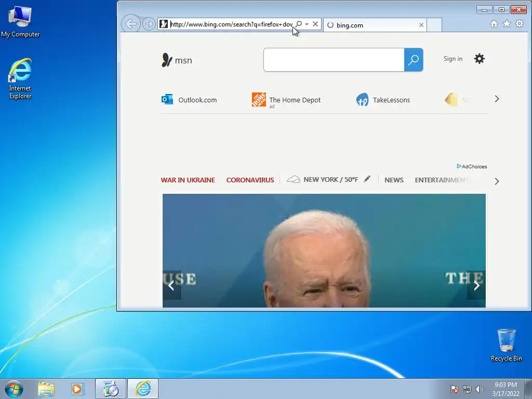Expand the shortcuts row with right chevron
The width and height of the screenshot is (532, 399).
pos(497,99)
